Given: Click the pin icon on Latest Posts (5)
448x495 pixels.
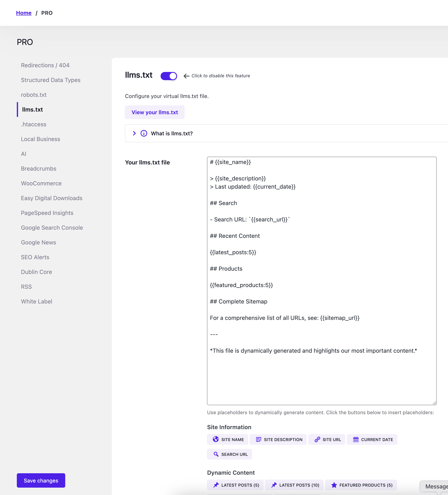Looking at the screenshot, I should (216, 485).
